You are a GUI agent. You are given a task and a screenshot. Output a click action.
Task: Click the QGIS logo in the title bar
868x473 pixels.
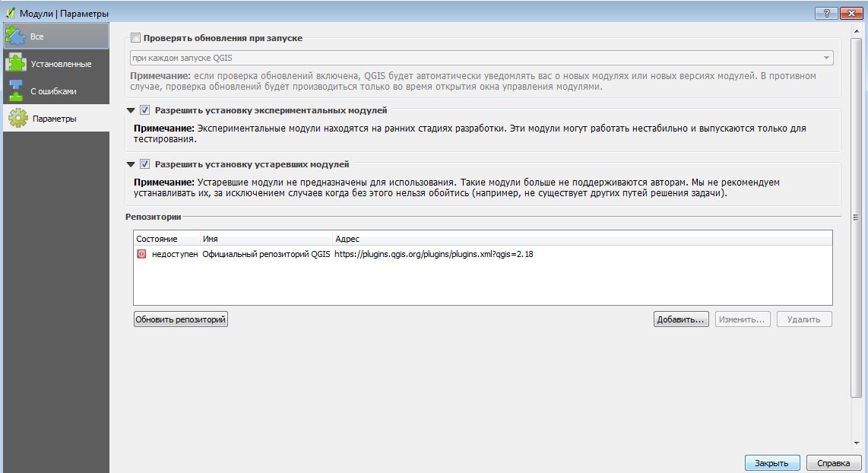click(x=10, y=13)
